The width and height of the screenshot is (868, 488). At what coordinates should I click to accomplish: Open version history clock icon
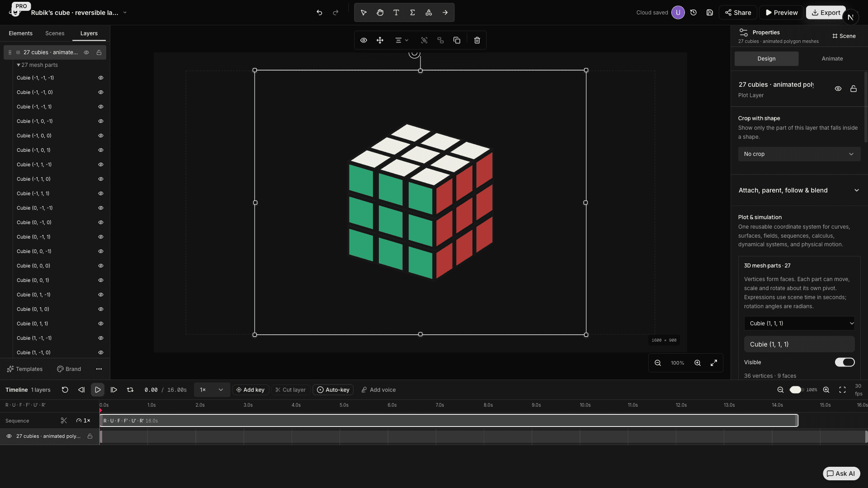pyautogui.click(x=693, y=13)
